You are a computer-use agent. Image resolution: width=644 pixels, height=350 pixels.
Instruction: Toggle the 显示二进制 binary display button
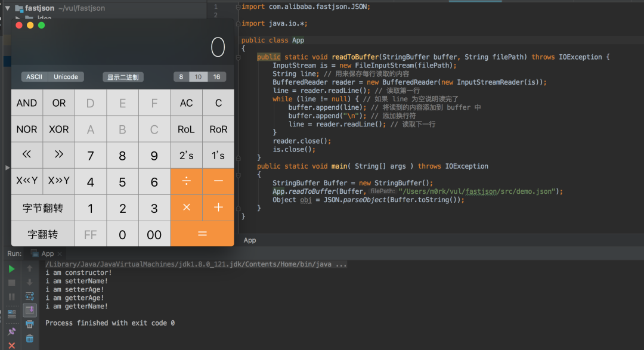click(x=123, y=77)
